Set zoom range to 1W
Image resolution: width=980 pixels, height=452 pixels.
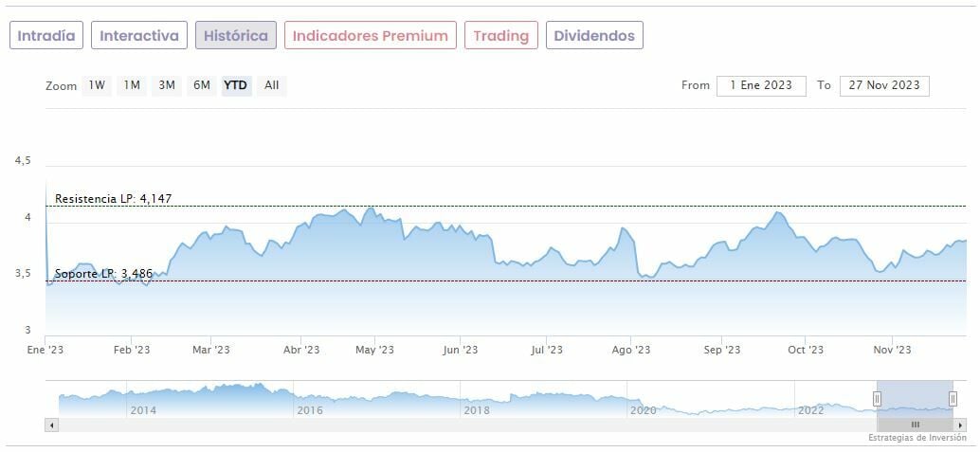point(97,85)
